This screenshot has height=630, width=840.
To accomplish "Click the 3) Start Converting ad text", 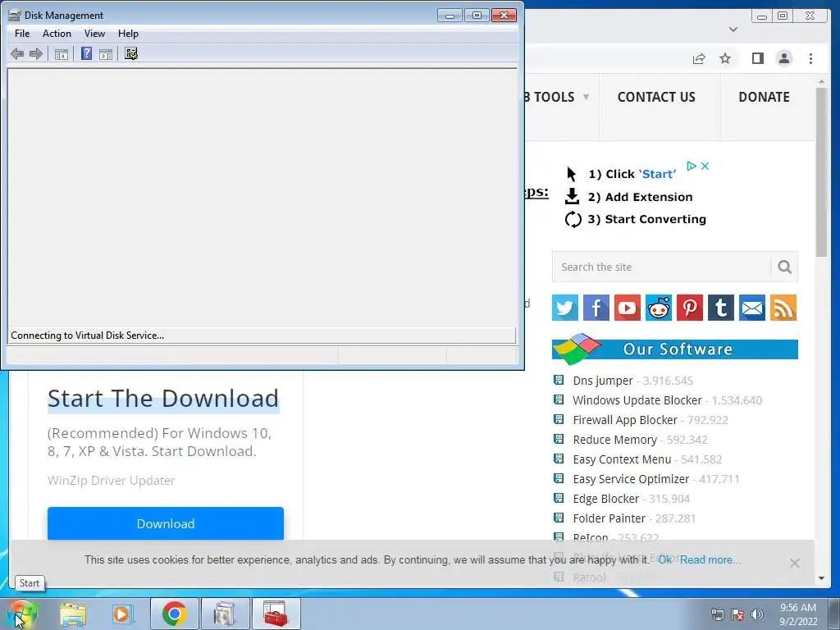I will click(646, 219).
